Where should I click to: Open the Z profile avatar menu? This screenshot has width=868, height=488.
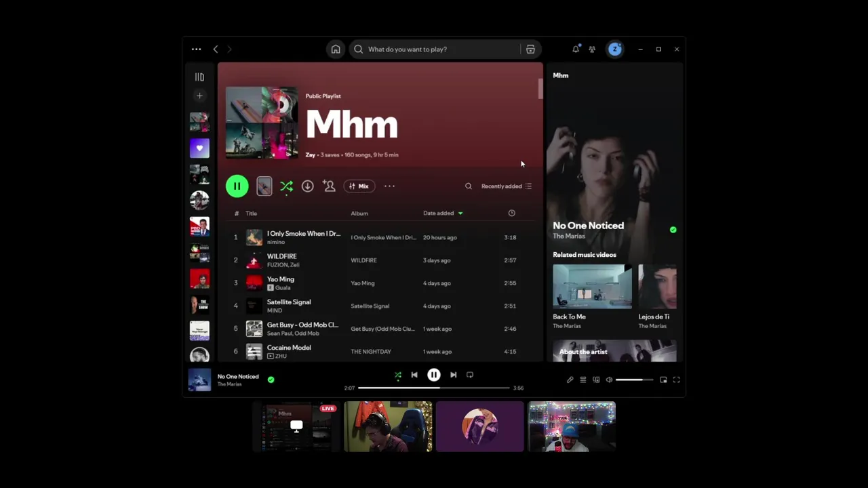[615, 49]
